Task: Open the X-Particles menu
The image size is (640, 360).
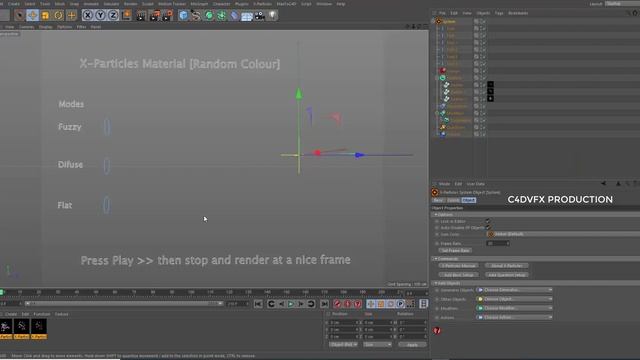Action: [262, 4]
